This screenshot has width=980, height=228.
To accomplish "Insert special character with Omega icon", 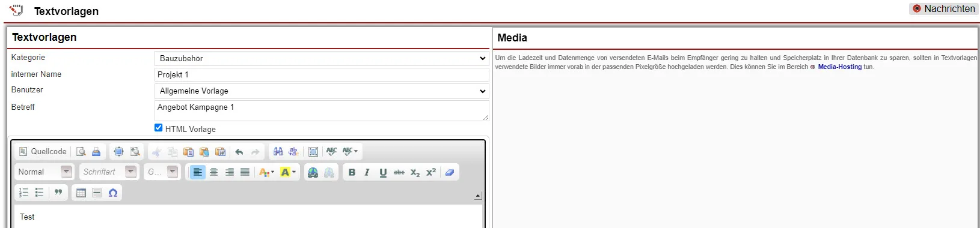I will click(113, 193).
